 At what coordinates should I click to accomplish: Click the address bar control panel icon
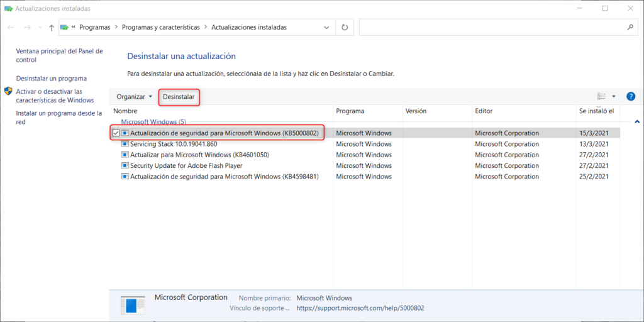64,28
